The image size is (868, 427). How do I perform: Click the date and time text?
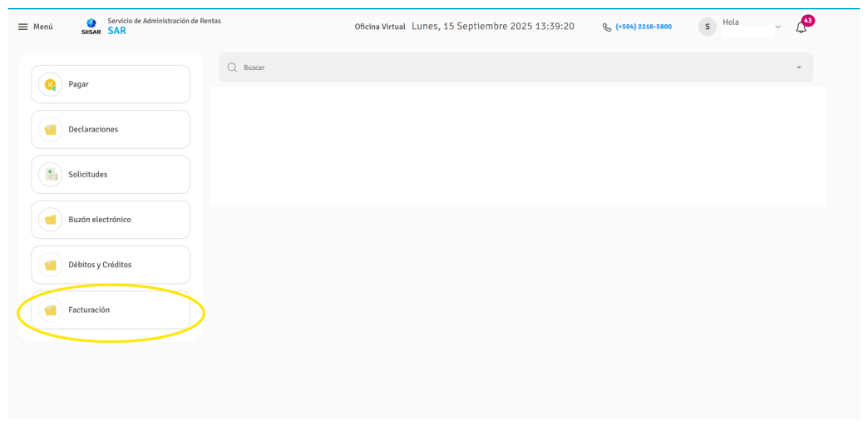(493, 26)
